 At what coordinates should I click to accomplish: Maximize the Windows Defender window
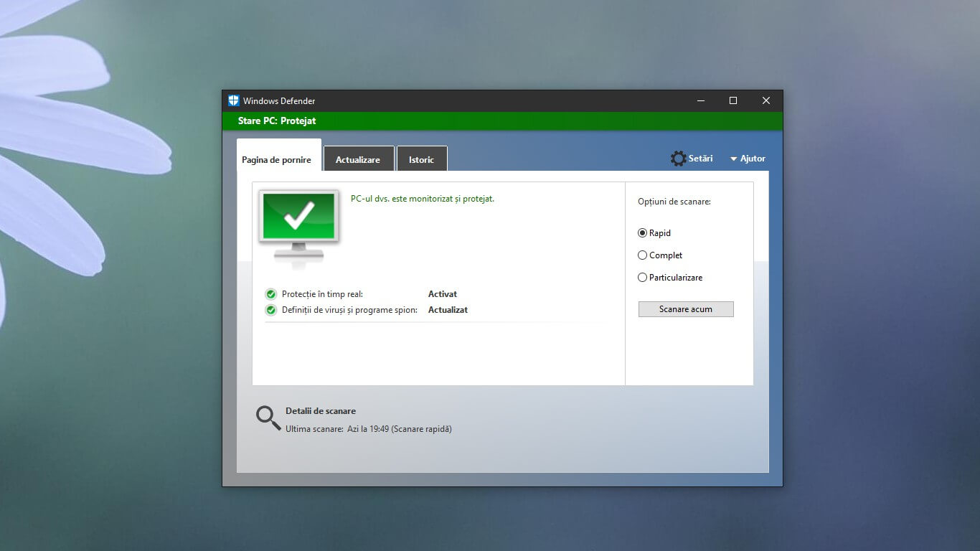click(x=733, y=100)
